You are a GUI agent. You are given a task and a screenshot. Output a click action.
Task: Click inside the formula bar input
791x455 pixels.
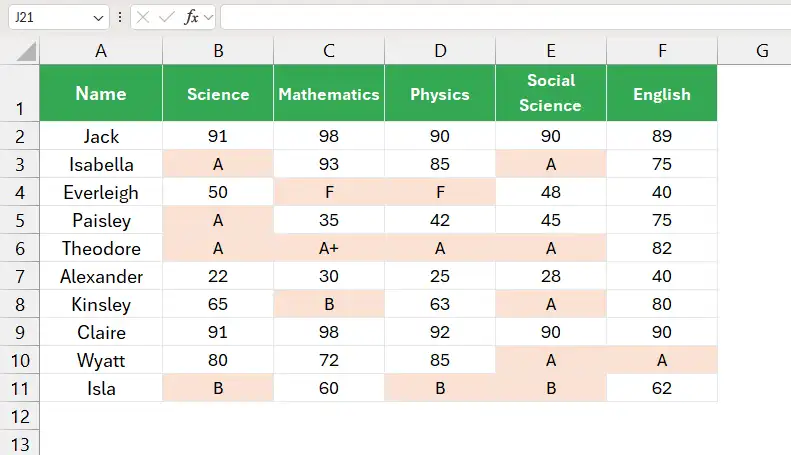click(505, 18)
